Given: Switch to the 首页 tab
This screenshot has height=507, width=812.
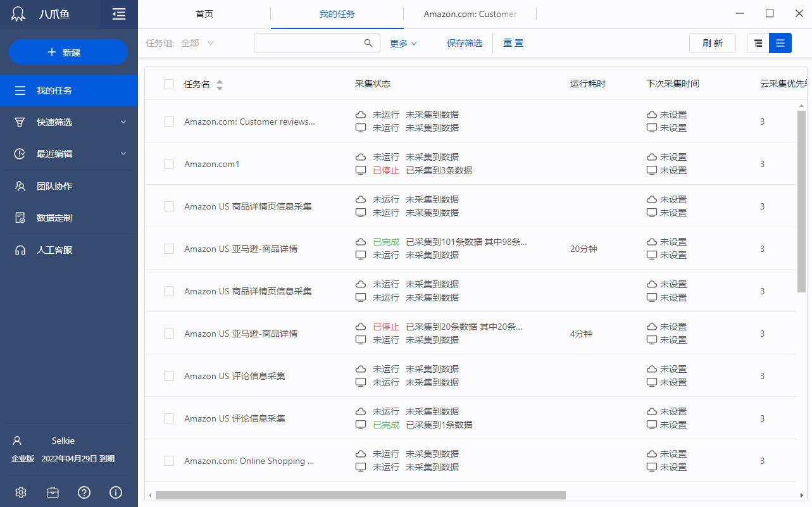Looking at the screenshot, I should click(204, 14).
